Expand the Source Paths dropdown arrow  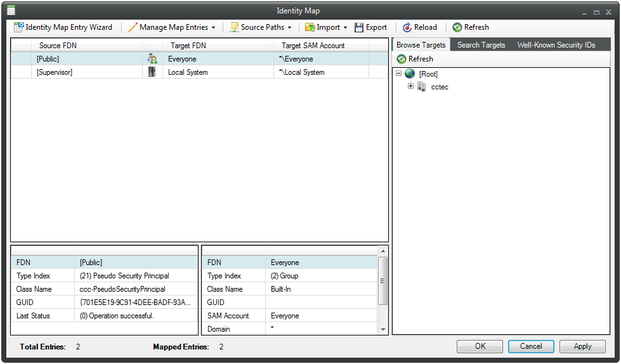(x=289, y=28)
